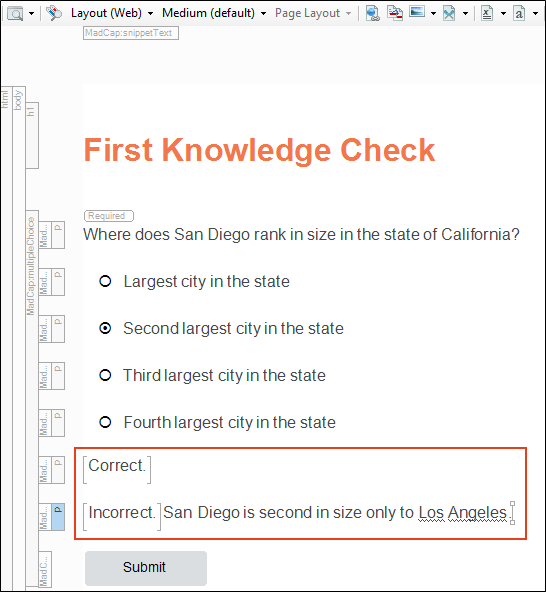Click the insert snippet icon
This screenshot has height=592, width=546.
449,13
